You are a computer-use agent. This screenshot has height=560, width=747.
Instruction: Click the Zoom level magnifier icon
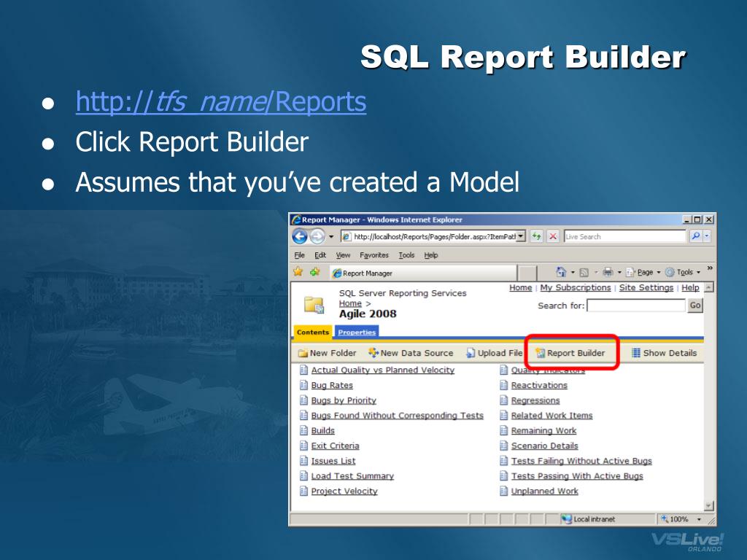click(x=665, y=518)
